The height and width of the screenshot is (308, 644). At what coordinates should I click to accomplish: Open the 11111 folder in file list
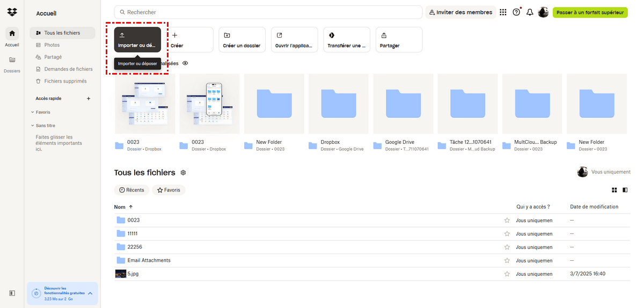click(133, 233)
